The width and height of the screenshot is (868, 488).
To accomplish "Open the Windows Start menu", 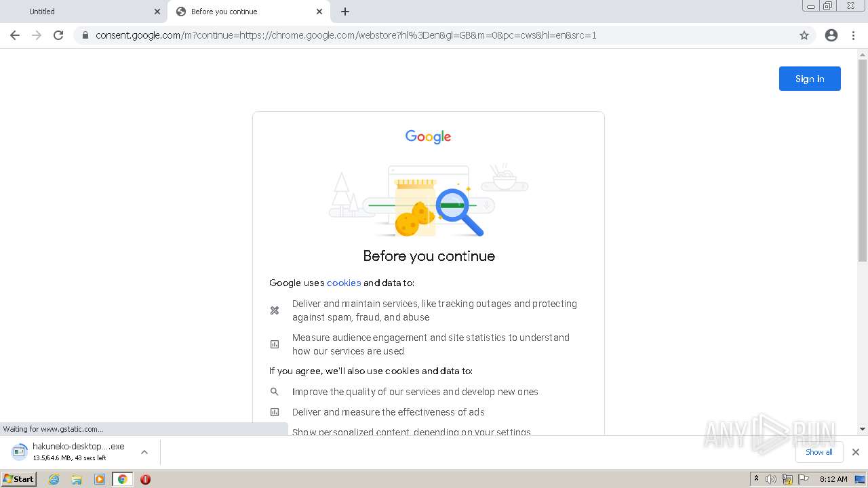I will pyautogui.click(x=19, y=479).
